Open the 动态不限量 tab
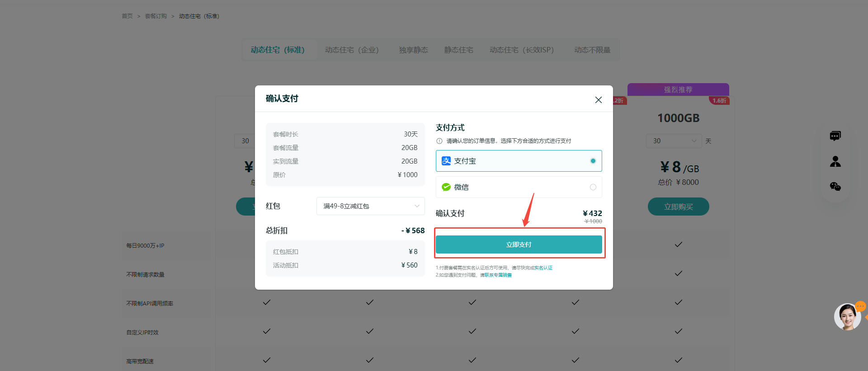 pyautogui.click(x=592, y=50)
